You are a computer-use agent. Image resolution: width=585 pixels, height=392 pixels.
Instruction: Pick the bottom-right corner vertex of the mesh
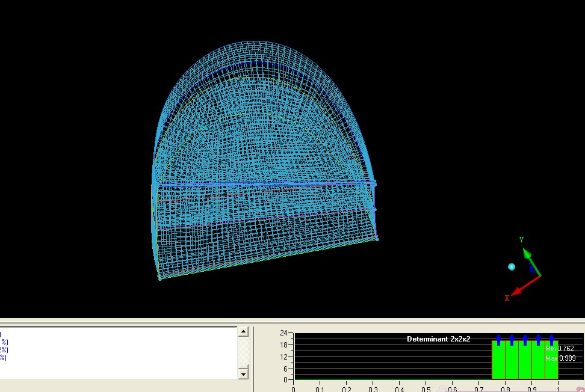[x=377, y=239]
